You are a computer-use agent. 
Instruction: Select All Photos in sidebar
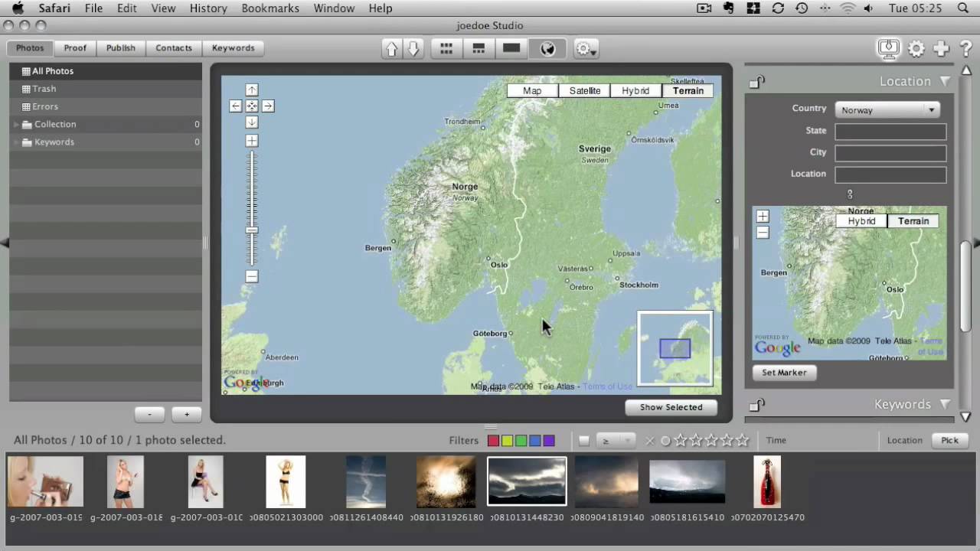106,71
